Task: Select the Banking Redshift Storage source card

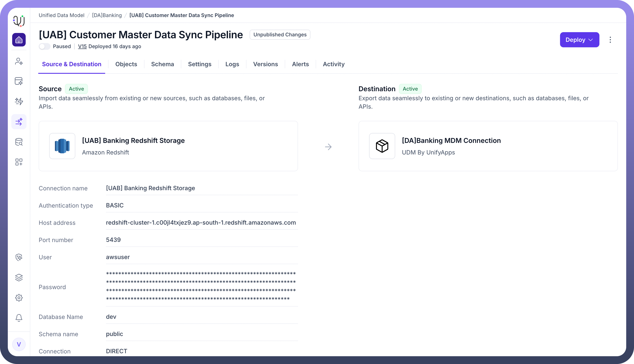Action: click(x=168, y=146)
